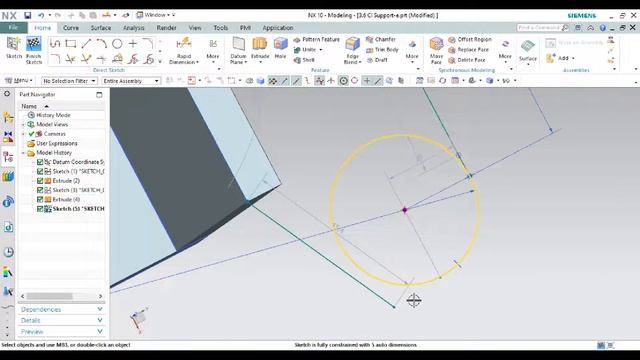
Task: Click the Offset Region command
Action: coord(470,39)
